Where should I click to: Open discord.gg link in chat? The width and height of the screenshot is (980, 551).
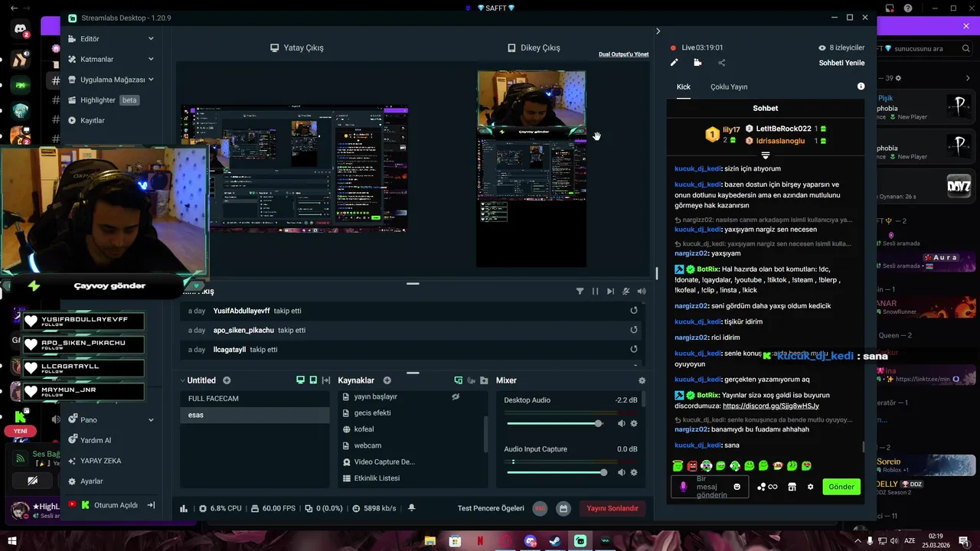pyautogui.click(x=770, y=406)
